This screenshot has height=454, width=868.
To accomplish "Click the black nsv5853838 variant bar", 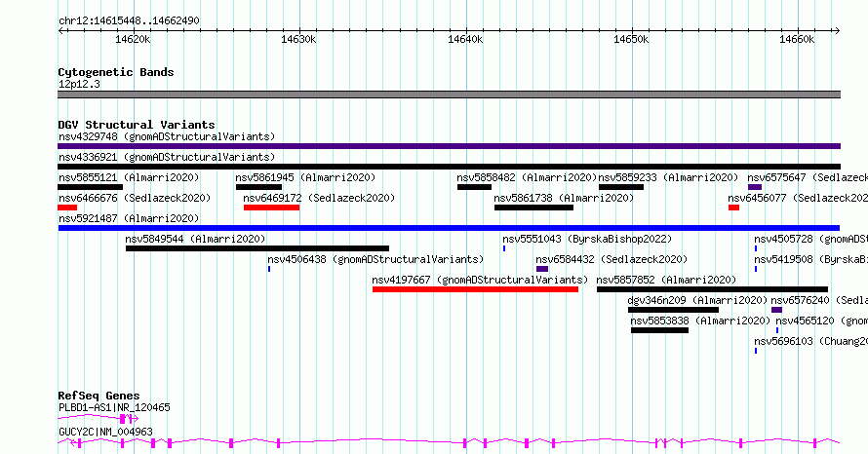I will coord(660,330).
